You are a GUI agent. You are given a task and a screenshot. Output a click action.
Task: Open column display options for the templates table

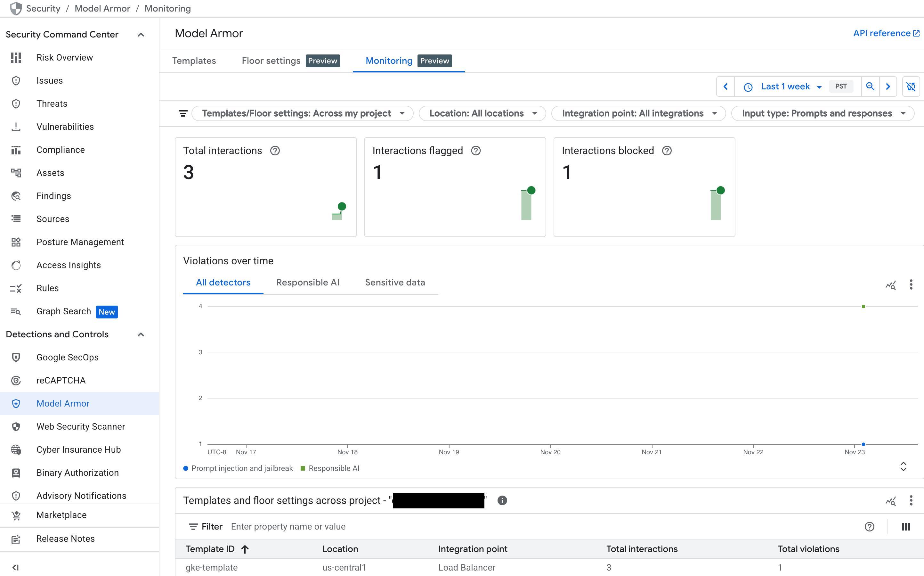tap(905, 526)
